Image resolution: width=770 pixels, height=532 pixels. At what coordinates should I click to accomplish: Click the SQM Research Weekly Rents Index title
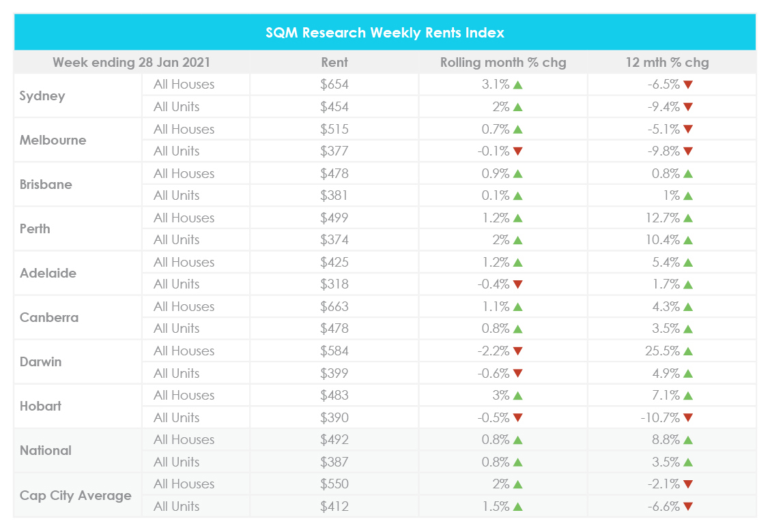coord(384,32)
